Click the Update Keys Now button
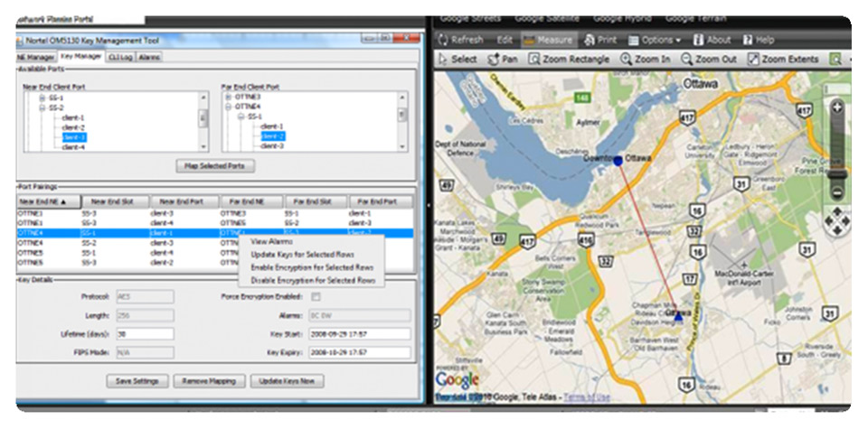Image resolution: width=868 pixels, height=429 pixels. 288,381
